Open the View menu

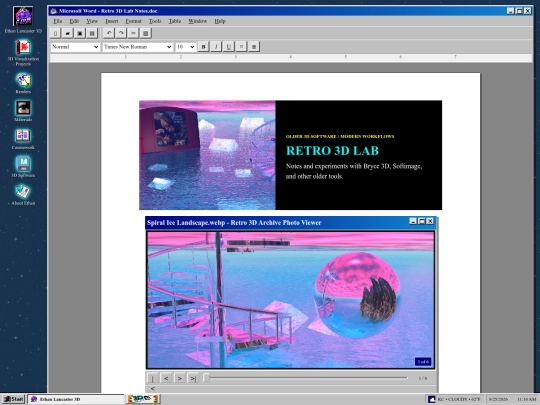[x=92, y=21]
